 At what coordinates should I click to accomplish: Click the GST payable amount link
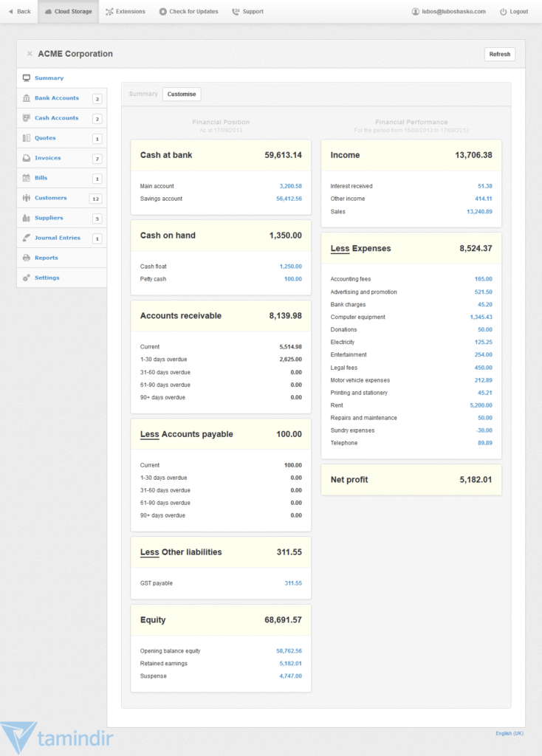(x=294, y=583)
